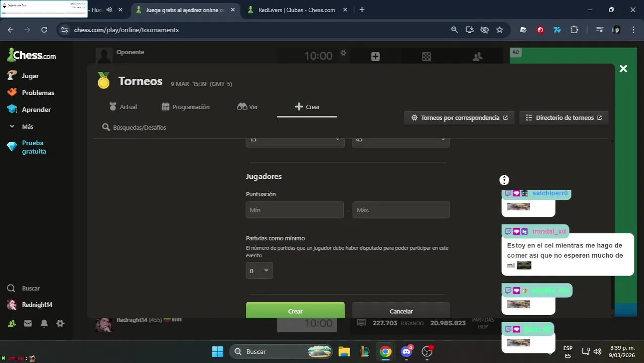Open notifications bell icon in sidebar

[44, 324]
